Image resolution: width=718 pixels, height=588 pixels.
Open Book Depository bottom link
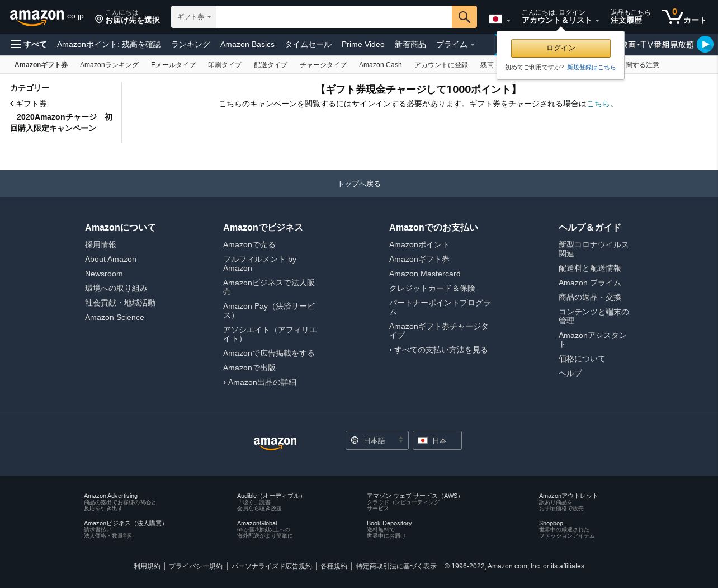389,523
